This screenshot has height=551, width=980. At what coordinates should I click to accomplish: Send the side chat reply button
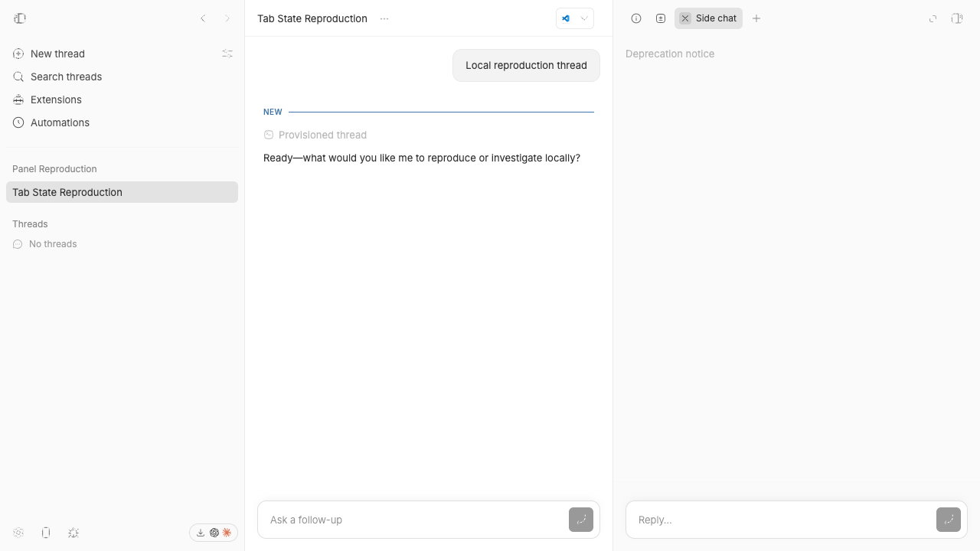tap(949, 520)
